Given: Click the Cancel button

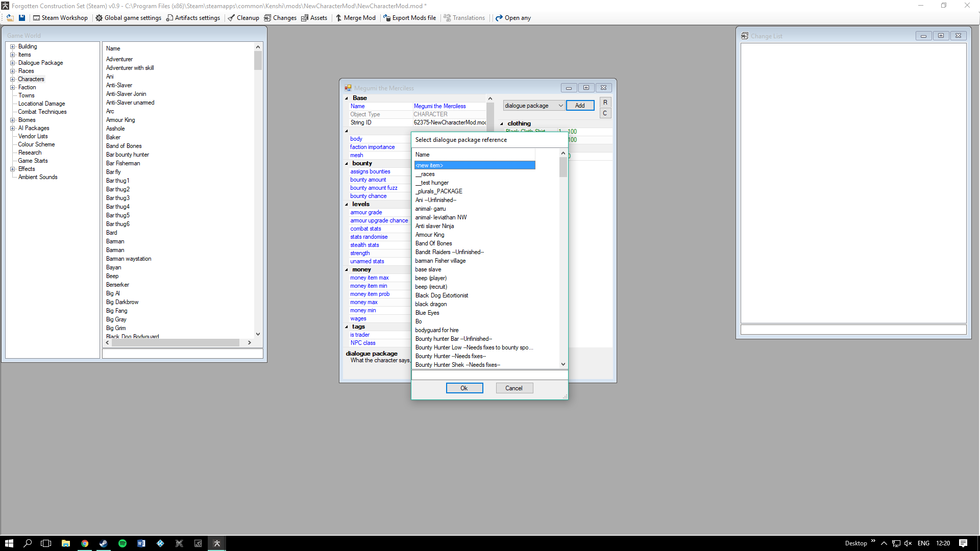Looking at the screenshot, I should pyautogui.click(x=514, y=388).
